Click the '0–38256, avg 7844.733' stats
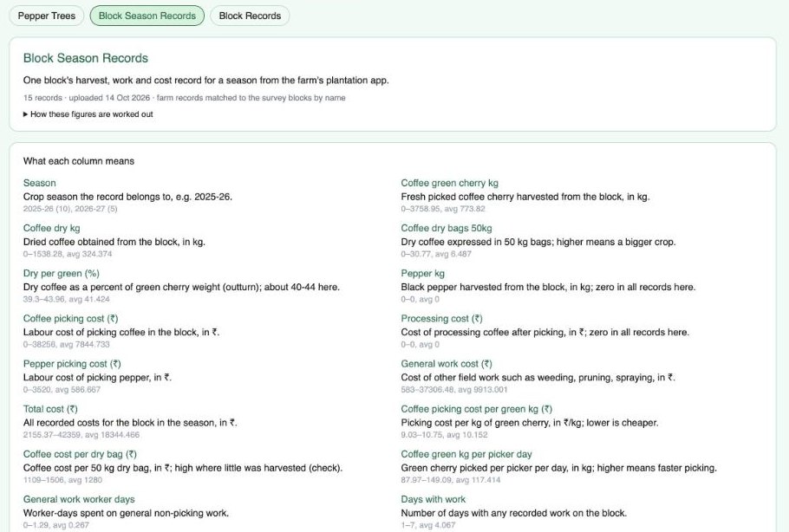789x532 pixels. click(67, 345)
